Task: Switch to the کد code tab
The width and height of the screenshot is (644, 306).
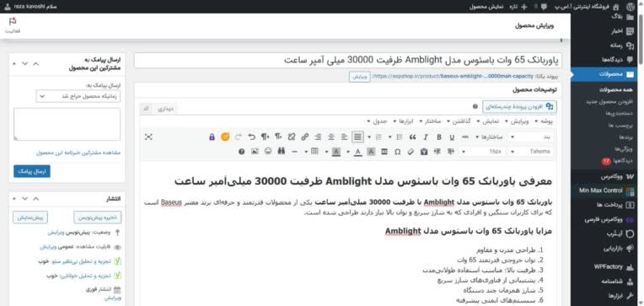Action: [145, 109]
